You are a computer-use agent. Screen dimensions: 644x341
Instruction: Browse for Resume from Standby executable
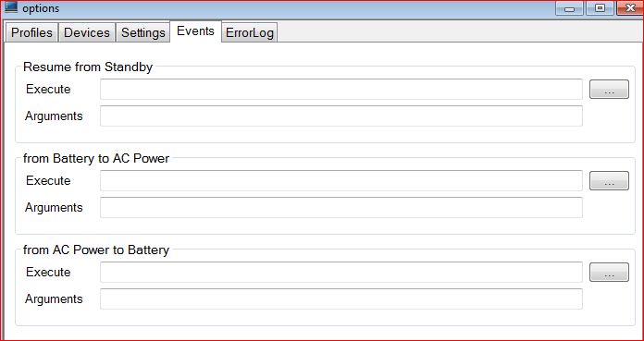tap(609, 89)
